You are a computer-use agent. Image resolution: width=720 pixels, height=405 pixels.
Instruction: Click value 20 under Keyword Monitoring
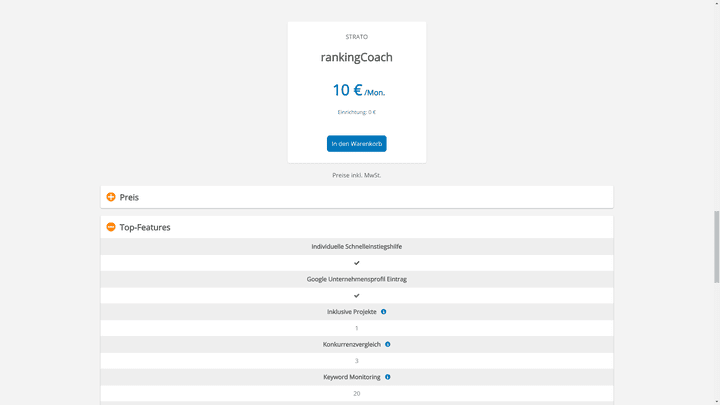[x=356, y=394]
